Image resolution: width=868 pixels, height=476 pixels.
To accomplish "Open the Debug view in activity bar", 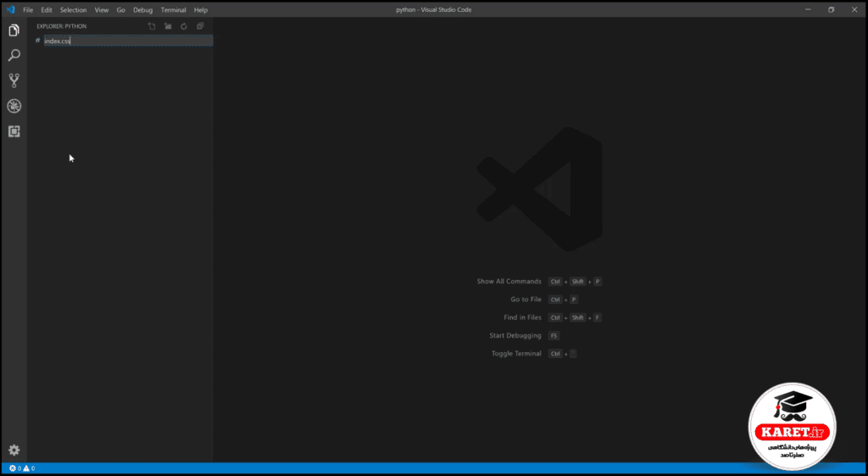I will [x=14, y=106].
